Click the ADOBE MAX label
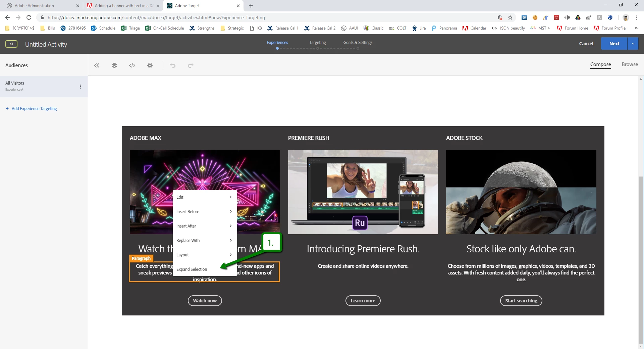This screenshot has width=644, height=349. tap(146, 138)
